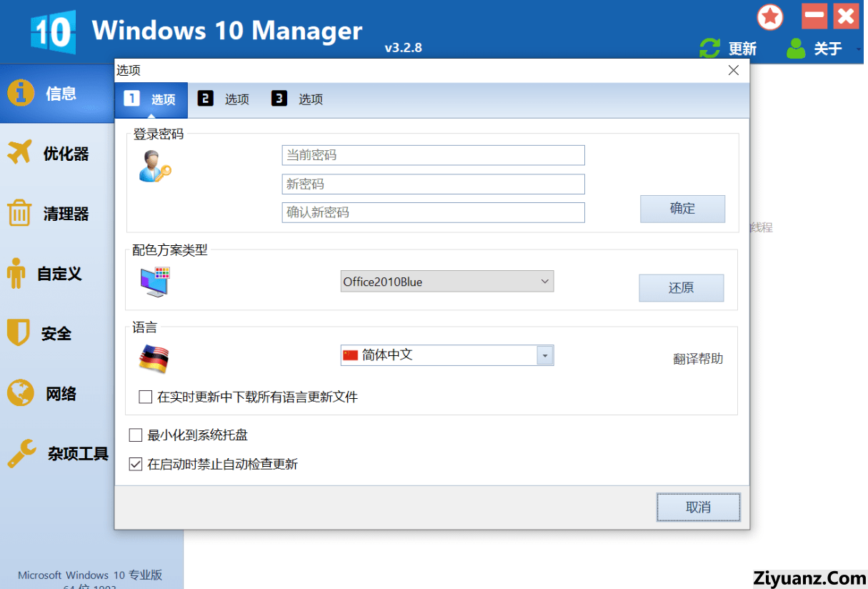Screen dimensions: 868x589
Task: Open the 简体中文 language dropdown
Action: click(545, 355)
